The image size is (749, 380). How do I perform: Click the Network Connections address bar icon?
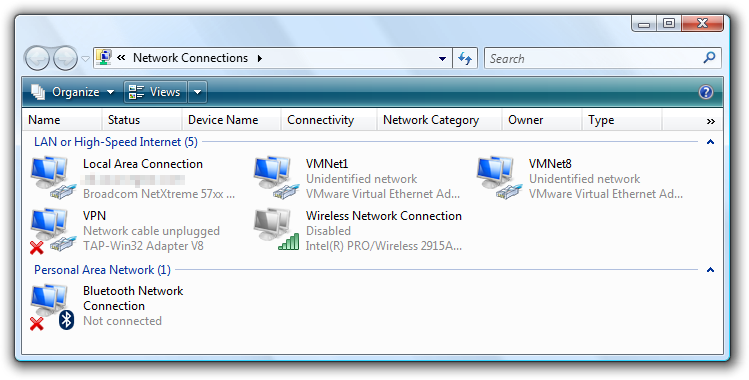(104, 57)
